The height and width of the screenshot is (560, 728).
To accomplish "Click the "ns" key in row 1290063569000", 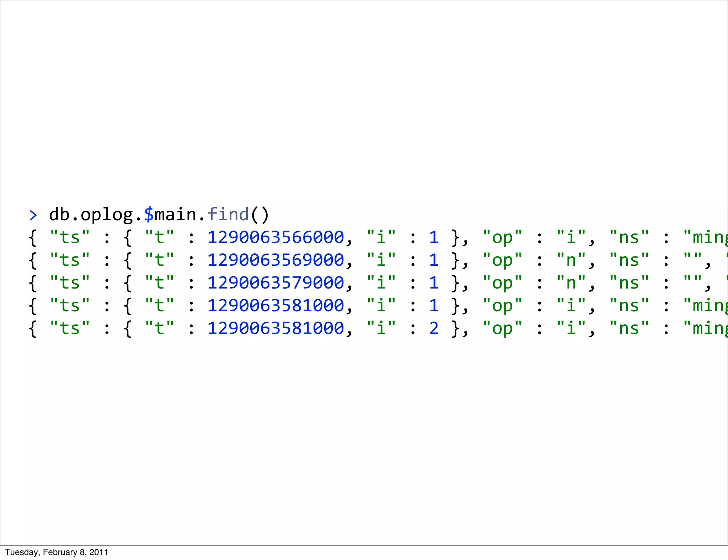I will pos(629,260).
